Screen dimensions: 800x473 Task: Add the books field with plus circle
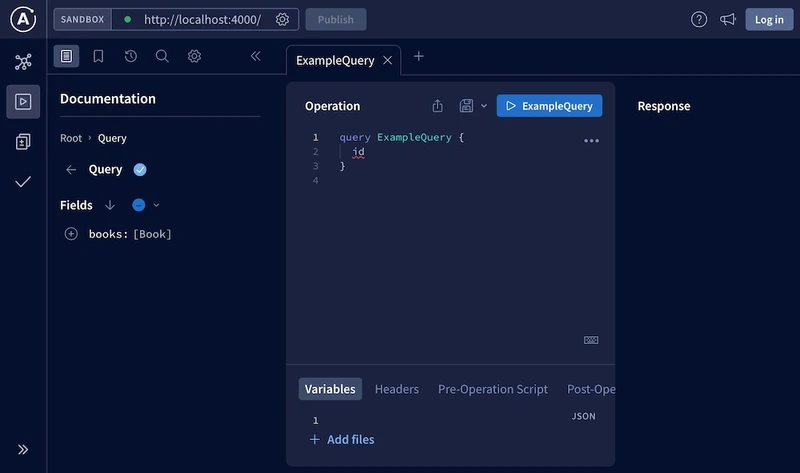(x=71, y=234)
